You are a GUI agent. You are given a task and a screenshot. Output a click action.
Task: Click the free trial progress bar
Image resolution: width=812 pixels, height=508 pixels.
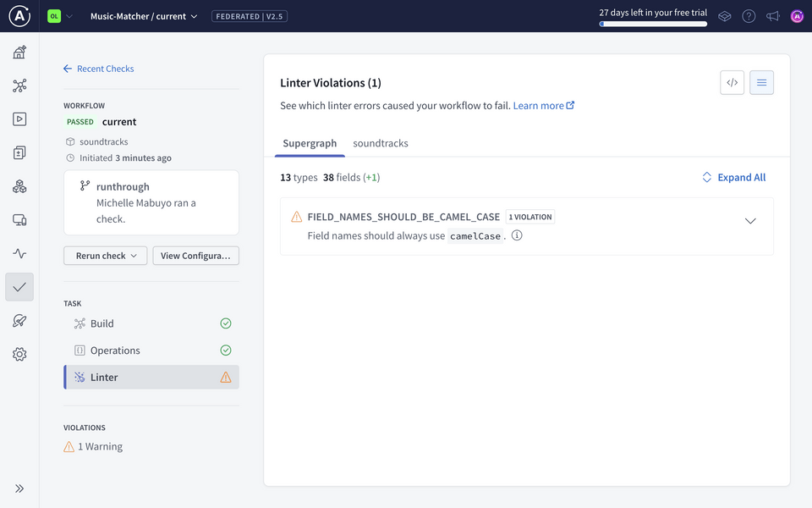pos(653,23)
